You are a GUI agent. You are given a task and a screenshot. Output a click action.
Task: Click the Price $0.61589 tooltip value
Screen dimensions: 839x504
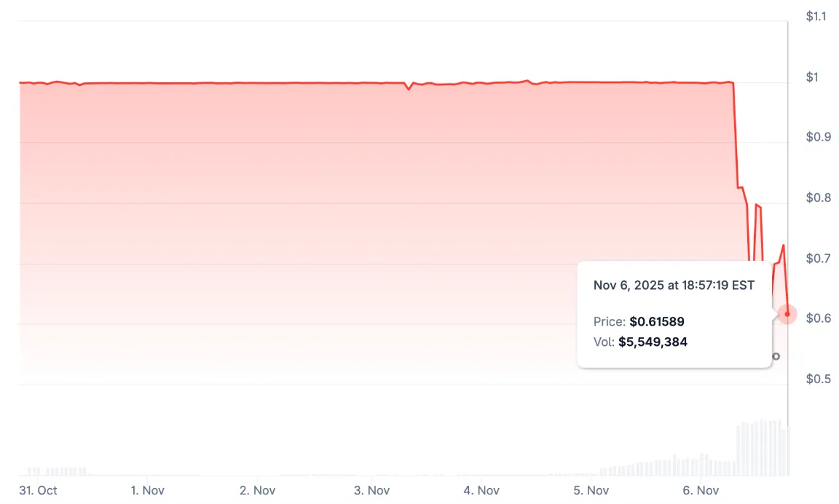point(656,321)
